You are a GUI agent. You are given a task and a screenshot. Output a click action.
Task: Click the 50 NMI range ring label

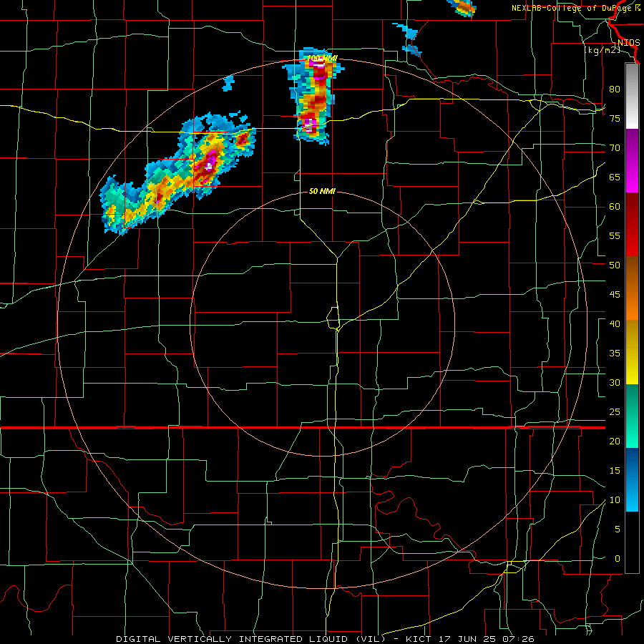point(322,191)
